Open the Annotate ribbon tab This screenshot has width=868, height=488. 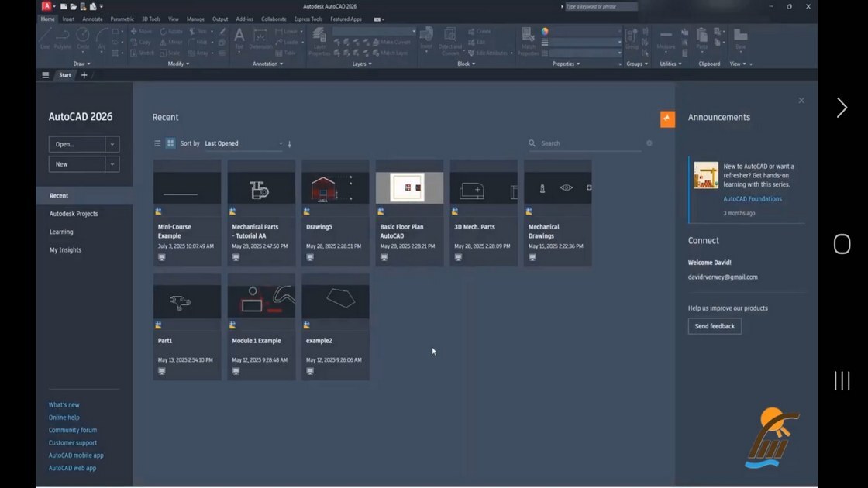[x=92, y=19]
